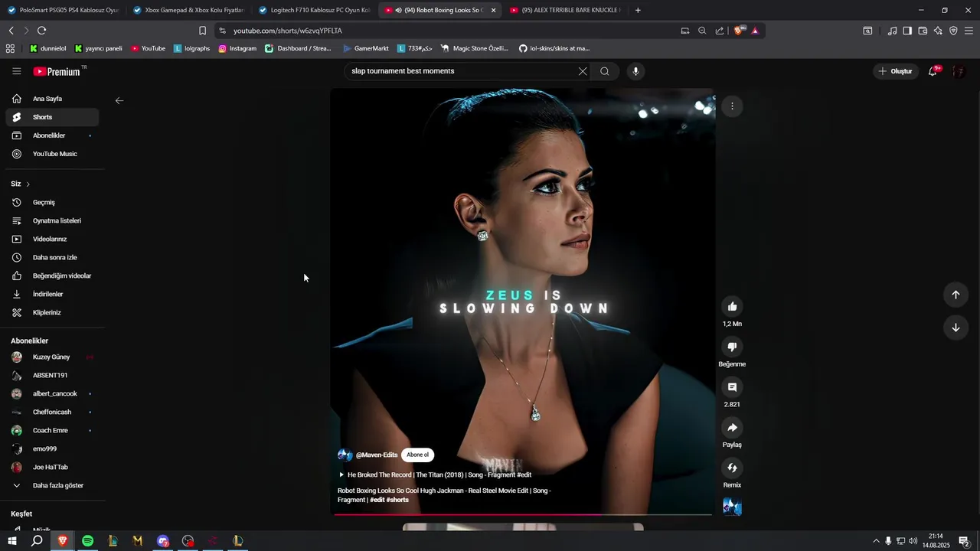This screenshot has width=980, height=551.
Task: Open ABSENT191 channel
Action: 52,376
